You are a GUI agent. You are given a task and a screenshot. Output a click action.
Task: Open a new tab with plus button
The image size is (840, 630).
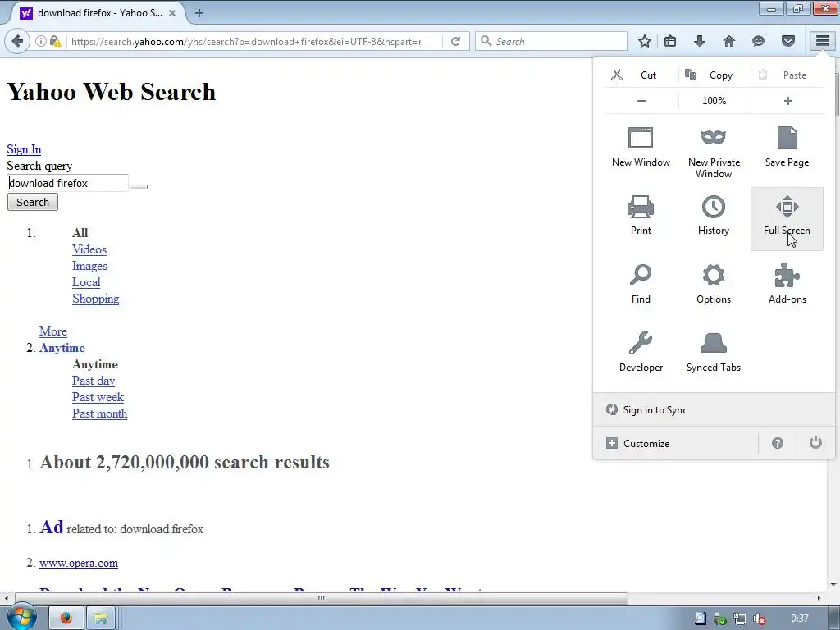[x=199, y=13]
